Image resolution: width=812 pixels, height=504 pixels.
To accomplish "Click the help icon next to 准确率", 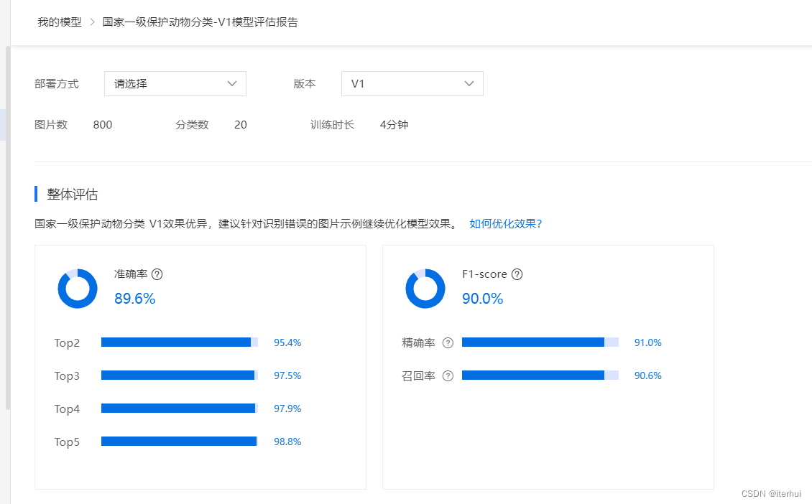I will pyautogui.click(x=157, y=274).
